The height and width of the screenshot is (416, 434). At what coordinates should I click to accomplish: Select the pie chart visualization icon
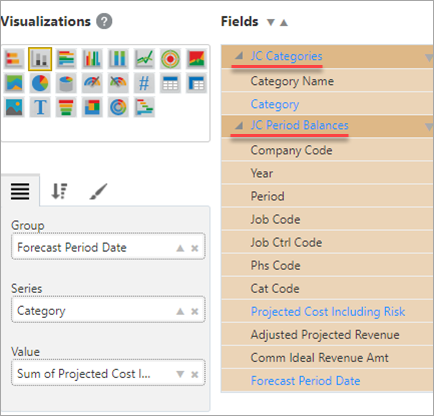coord(40,83)
